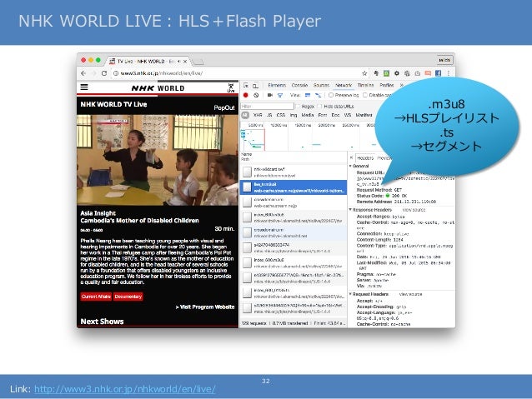Click the network Filter text field
Image resolution: width=532 pixels, height=399 pixels.
(x=267, y=107)
